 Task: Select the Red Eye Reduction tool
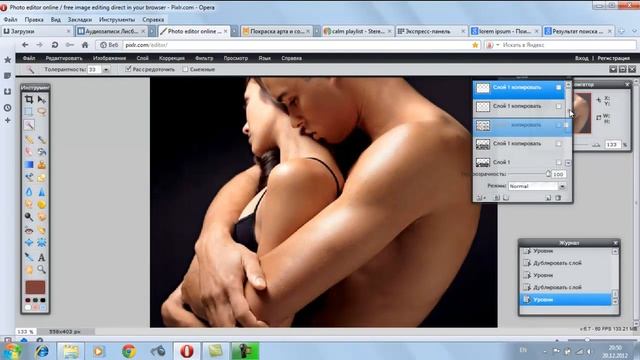click(29, 230)
